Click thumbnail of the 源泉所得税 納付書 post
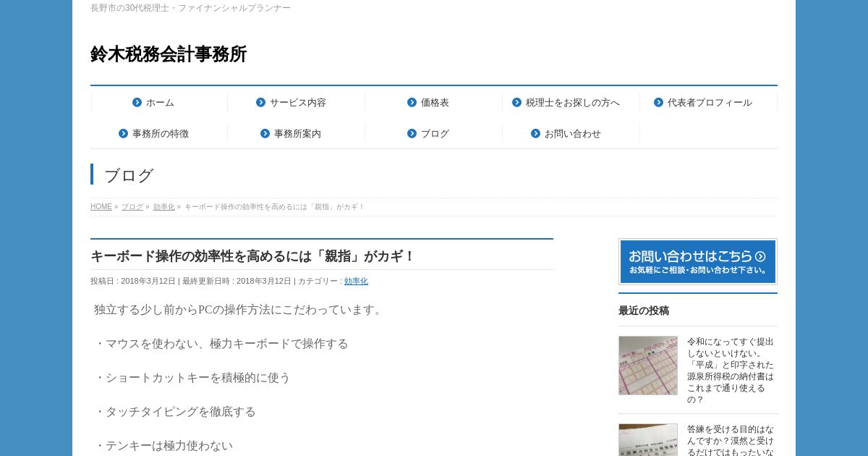 tap(648, 366)
